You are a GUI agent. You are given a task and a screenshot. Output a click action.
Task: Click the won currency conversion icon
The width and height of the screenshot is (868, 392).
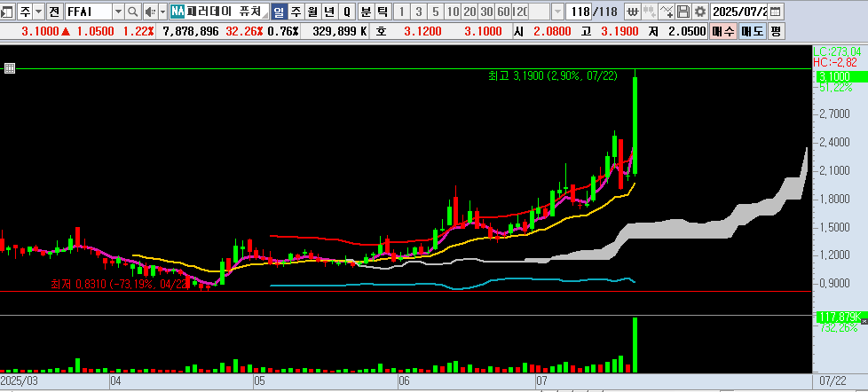point(633,11)
